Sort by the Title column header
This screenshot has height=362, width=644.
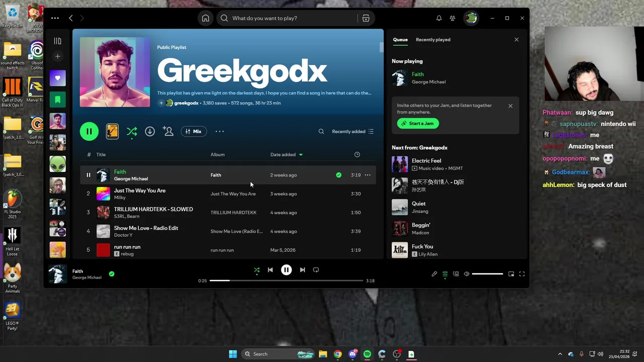click(x=101, y=154)
